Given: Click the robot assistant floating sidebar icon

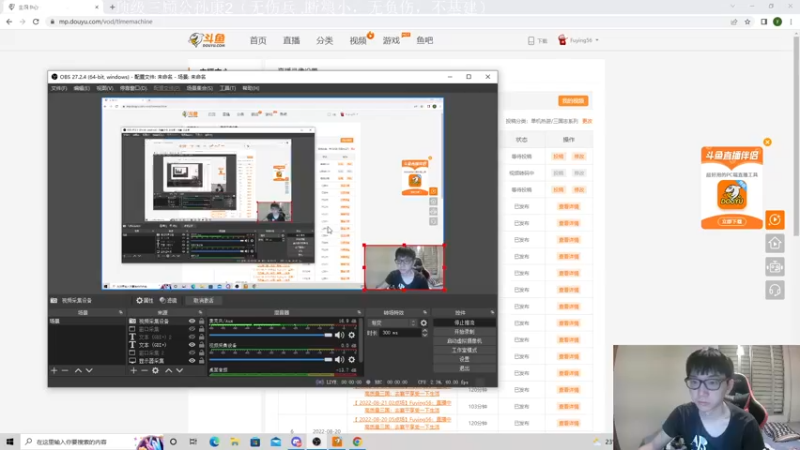Looking at the screenshot, I should [x=774, y=267].
